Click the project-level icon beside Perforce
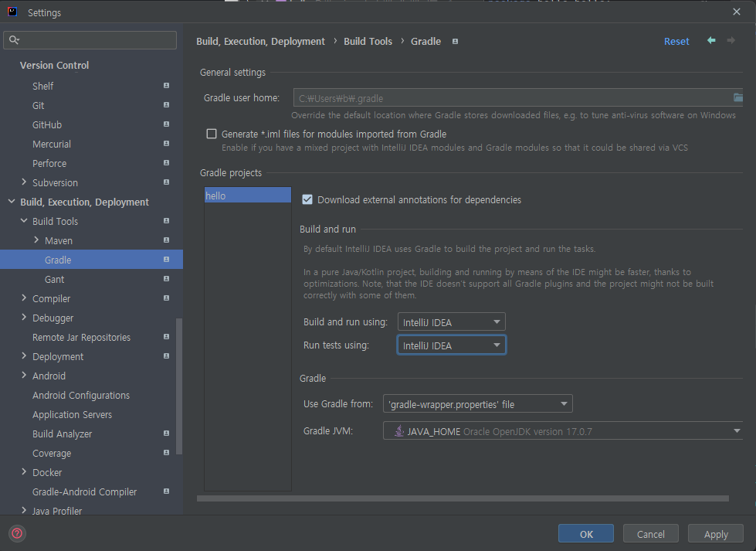 (166, 162)
